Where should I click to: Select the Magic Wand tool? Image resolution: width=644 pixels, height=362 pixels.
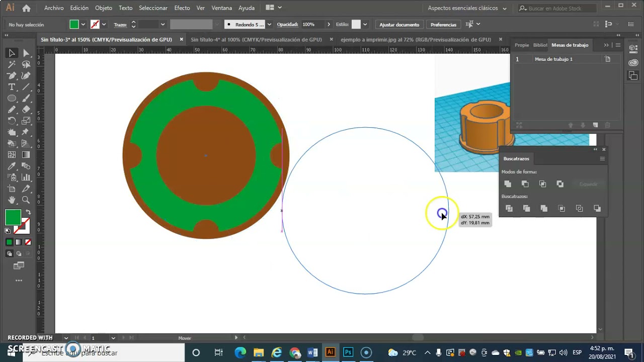pyautogui.click(x=12, y=64)
